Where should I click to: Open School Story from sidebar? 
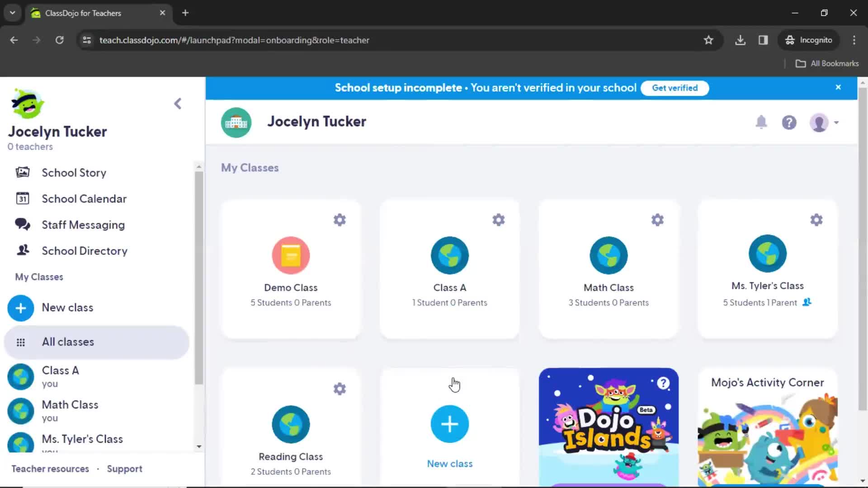[74, 173]
